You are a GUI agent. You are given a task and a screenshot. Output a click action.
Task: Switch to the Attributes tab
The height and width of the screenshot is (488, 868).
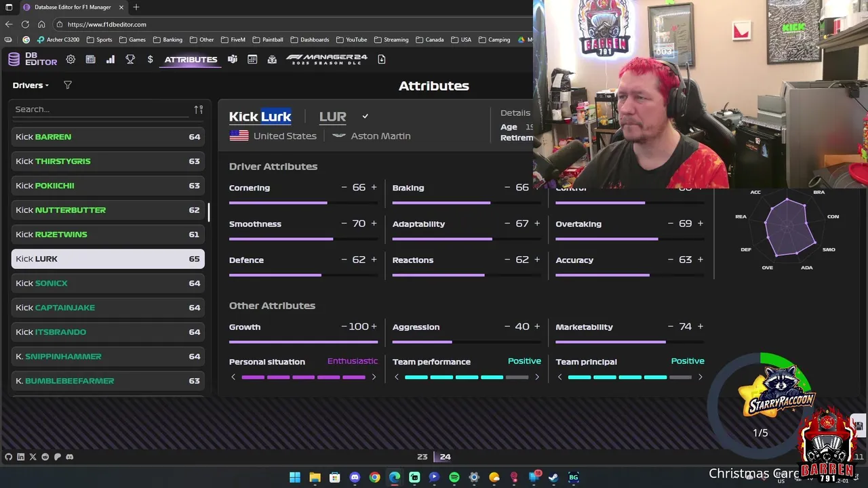[191, 60]
